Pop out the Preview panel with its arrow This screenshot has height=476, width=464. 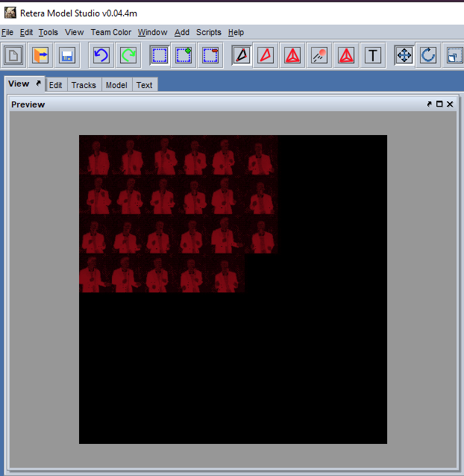[429, 104]
